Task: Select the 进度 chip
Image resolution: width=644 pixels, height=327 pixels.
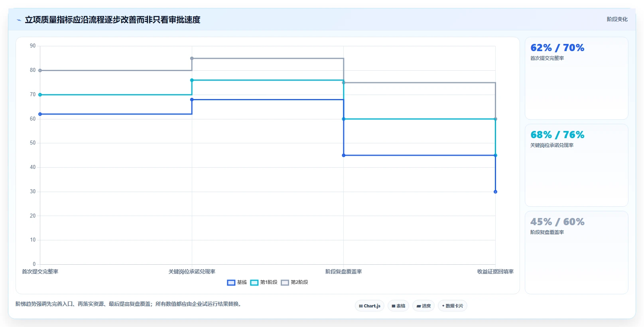Action: 423,306
